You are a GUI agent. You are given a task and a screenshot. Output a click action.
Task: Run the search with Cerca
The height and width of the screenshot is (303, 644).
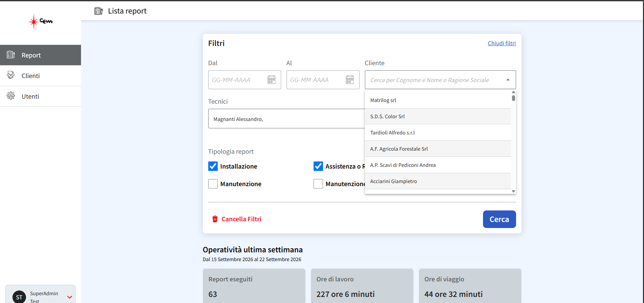tap(499, 219)
